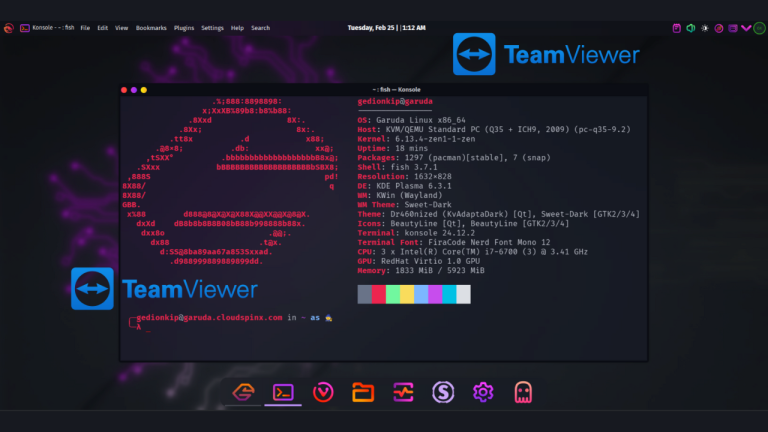The width and height of the screenshot is (768, 432).
Task: Click the Konsole window title bar text
Action: pos(396,90)
